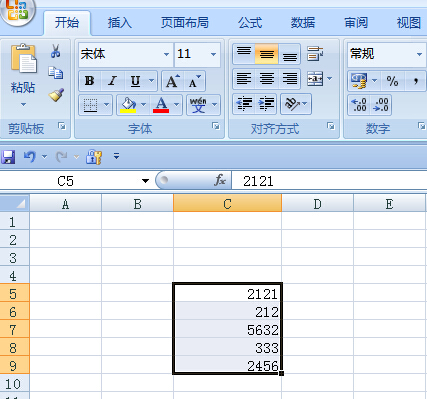Open font color dropdown arrow
Screen dimensions: 427x399
click(x=176, y=105)
